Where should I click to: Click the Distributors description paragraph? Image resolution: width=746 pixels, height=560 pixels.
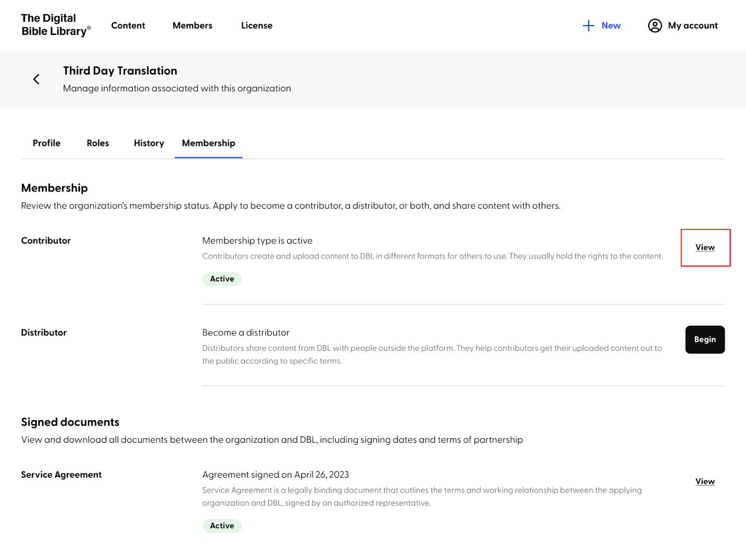[x=432, y=355]
